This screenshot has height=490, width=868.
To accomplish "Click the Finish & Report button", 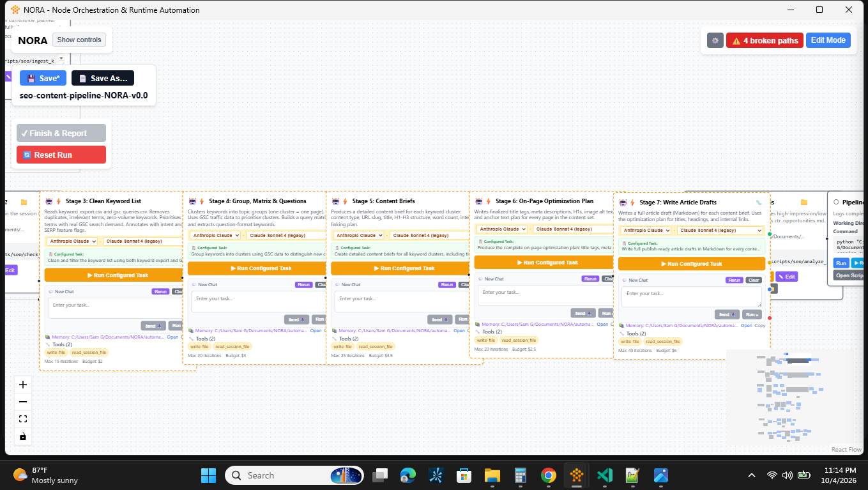I will pos(61,133).
